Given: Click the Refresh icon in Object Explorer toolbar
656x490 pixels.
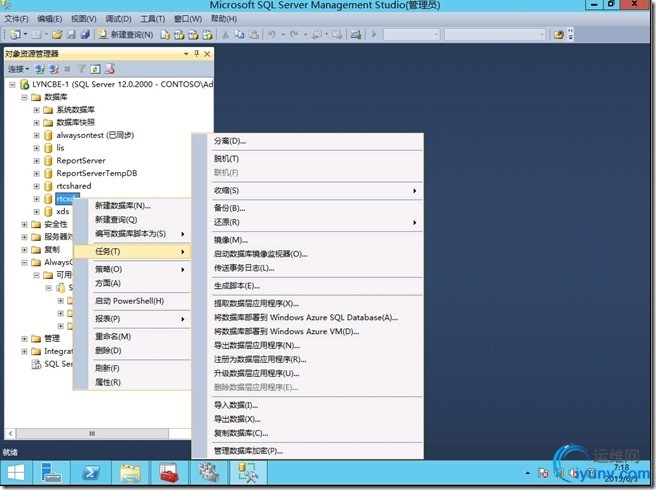Looking at the screenshot, I should pos(95,69).
